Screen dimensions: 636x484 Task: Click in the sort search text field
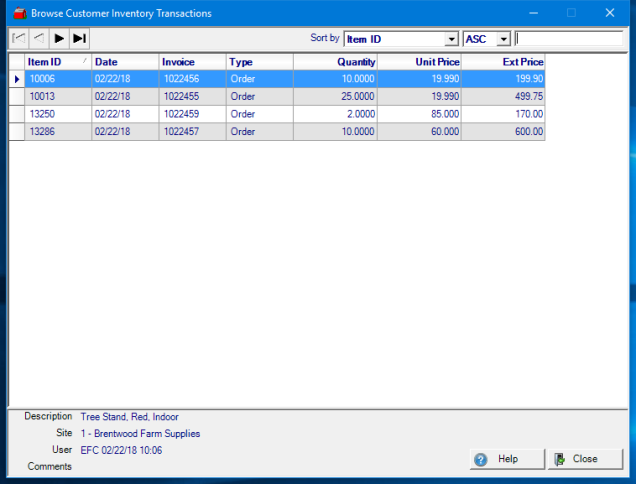click(568, 39)
